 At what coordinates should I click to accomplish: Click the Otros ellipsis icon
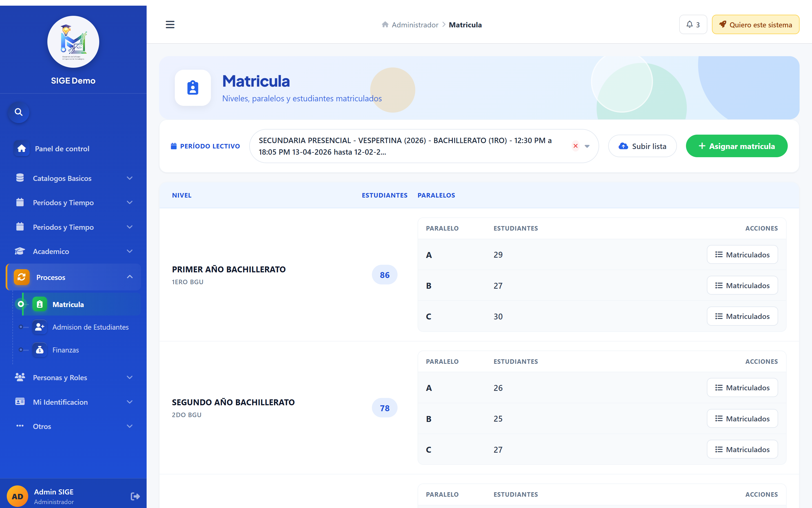tap(20, 426)
